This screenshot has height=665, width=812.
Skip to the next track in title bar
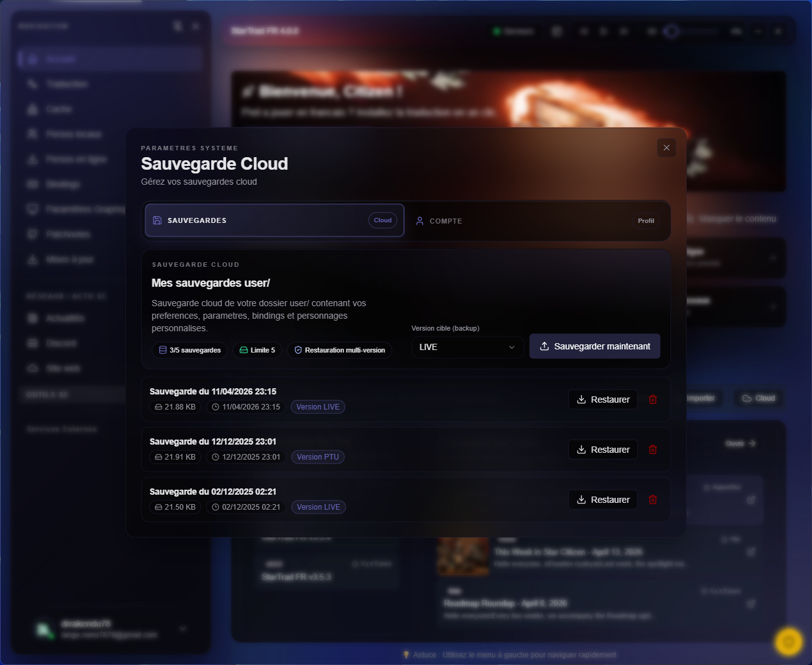coord(624,31)
